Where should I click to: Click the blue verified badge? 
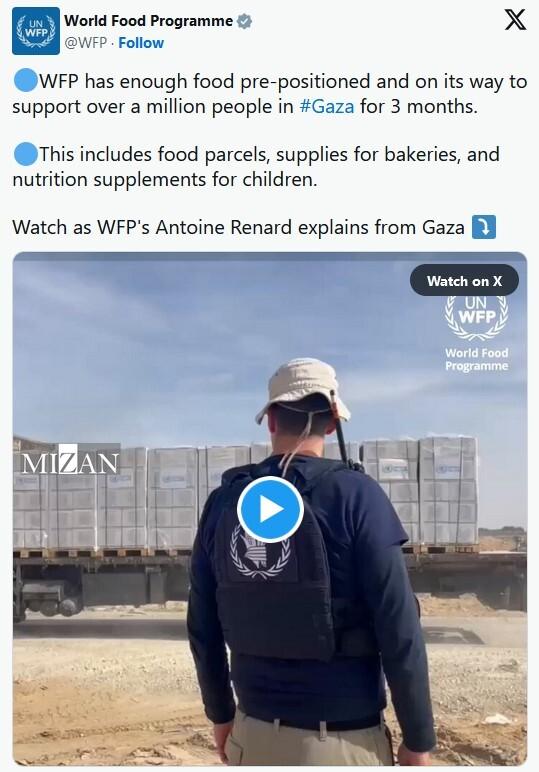tap(245, 21)
